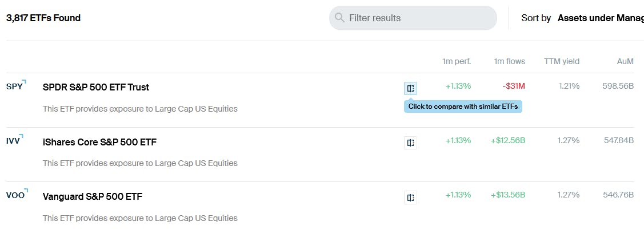644x233 pixels.
Task: Select the IVV ticker symbol
Action: click(x=14, y=141)
